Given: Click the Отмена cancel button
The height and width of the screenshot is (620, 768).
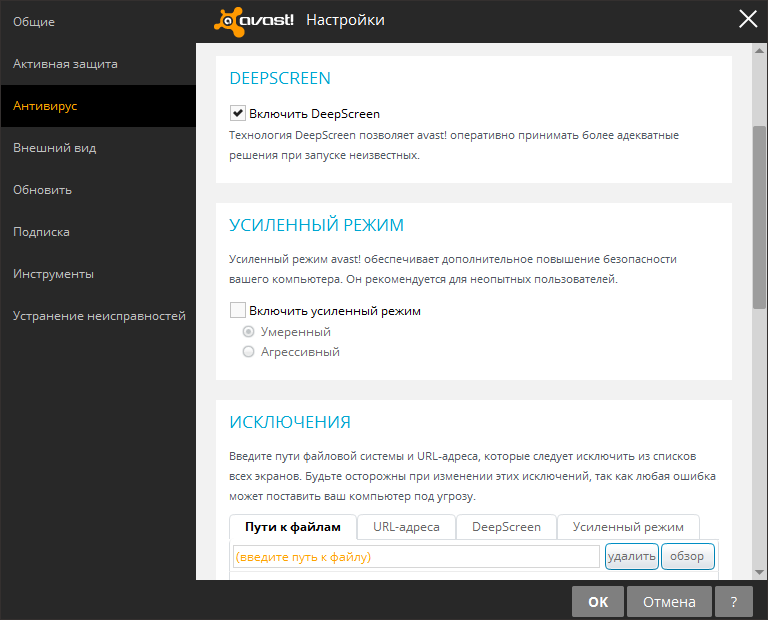Looking at the screenshot, I should coord(669,601).
